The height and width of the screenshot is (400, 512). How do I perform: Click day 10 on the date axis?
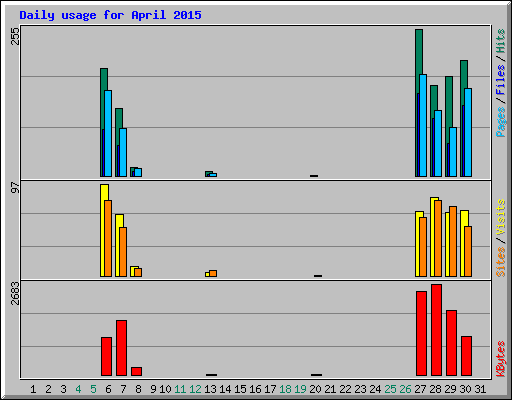[x=165, y=389]
